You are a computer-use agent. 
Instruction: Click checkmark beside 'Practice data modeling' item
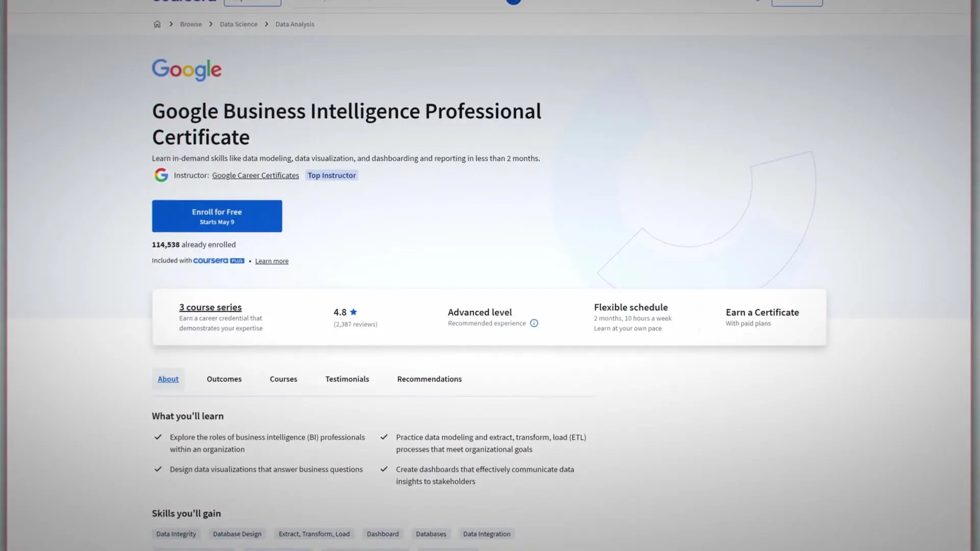(x=384, y=437)
